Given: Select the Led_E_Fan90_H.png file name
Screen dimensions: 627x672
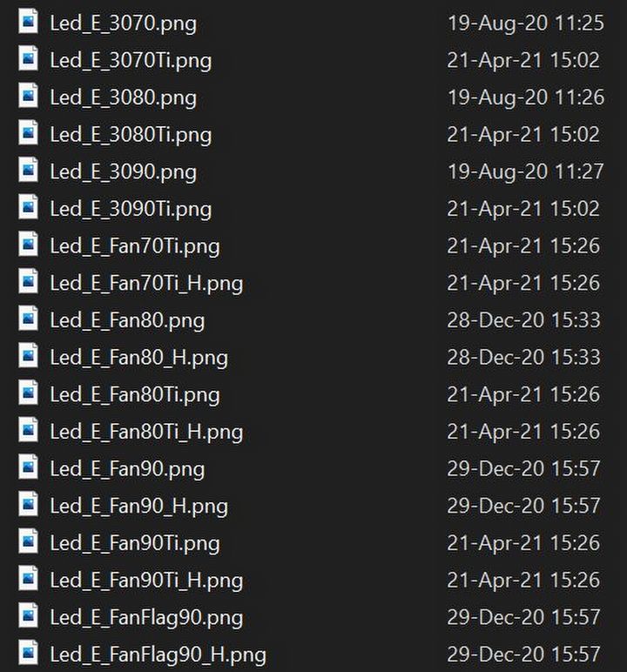Looking at the screenshot, I should [139, 507].
